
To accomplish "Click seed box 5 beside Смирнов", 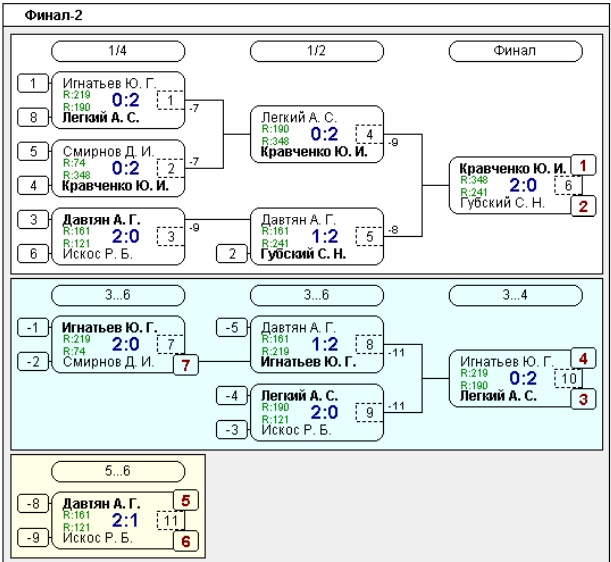I will 33,151.
